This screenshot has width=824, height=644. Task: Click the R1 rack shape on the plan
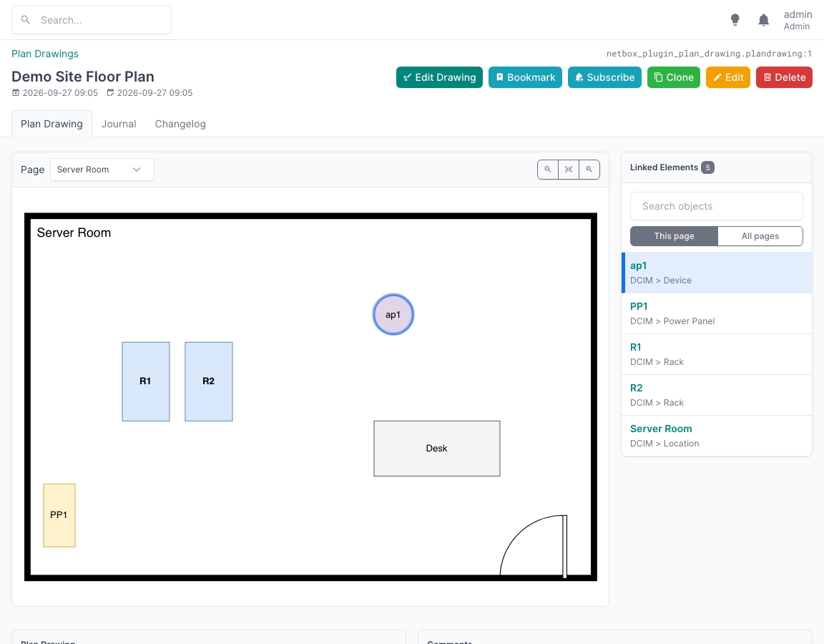pos(146,381)
